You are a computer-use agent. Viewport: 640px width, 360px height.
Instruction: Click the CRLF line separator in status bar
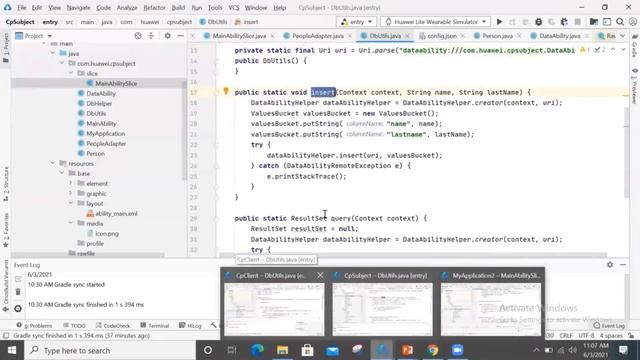coord(566,336)
